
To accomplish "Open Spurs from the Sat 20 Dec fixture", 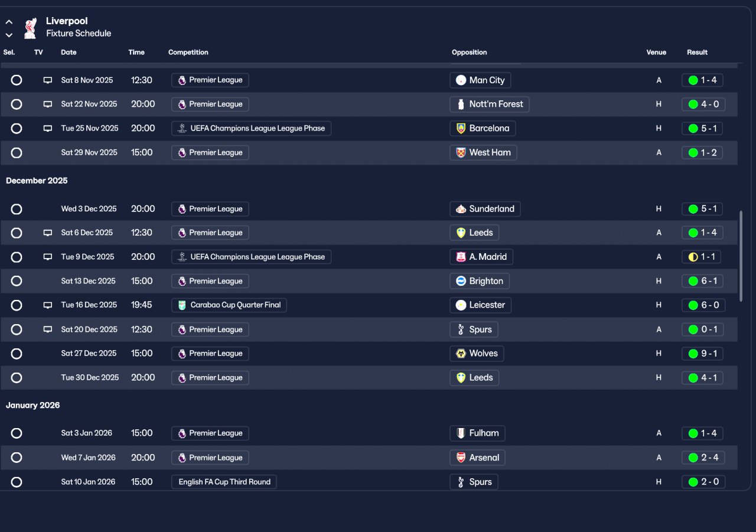I will 474,329.
